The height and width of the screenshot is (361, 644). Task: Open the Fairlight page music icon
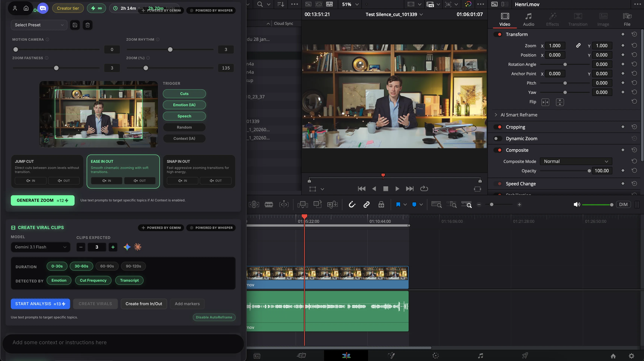pos(480,356)
